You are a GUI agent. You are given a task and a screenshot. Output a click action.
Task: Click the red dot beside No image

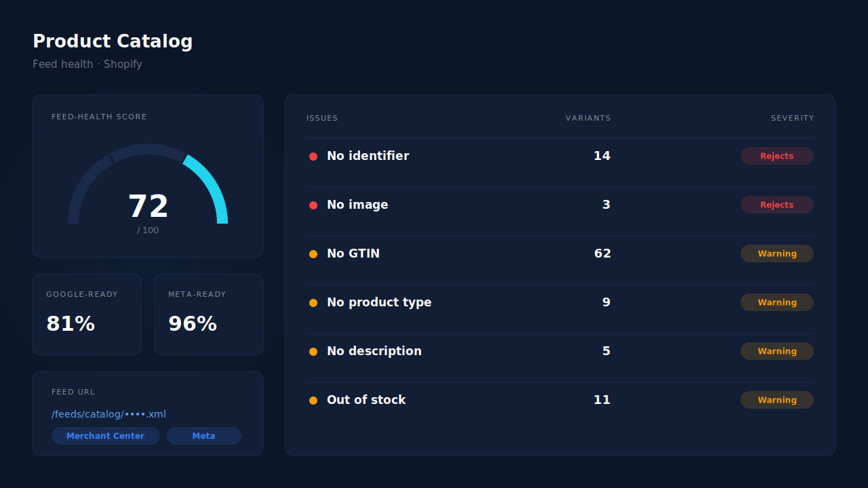point(313,205)
